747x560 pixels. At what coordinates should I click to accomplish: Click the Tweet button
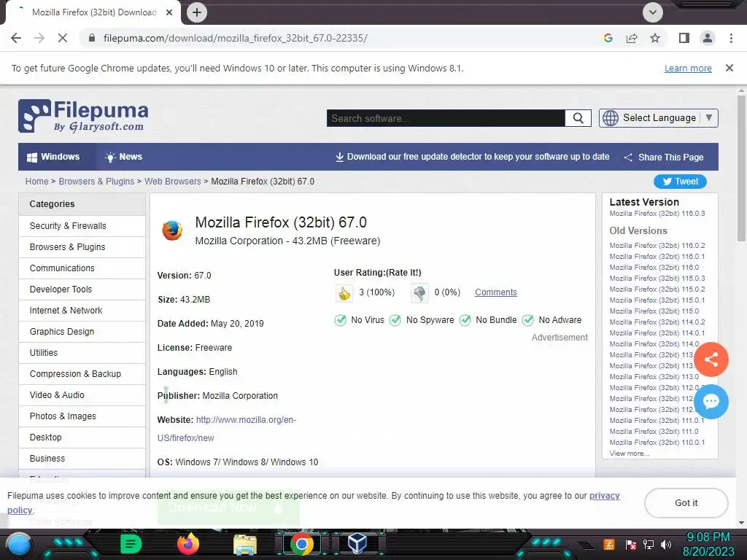tap(680, 182)
